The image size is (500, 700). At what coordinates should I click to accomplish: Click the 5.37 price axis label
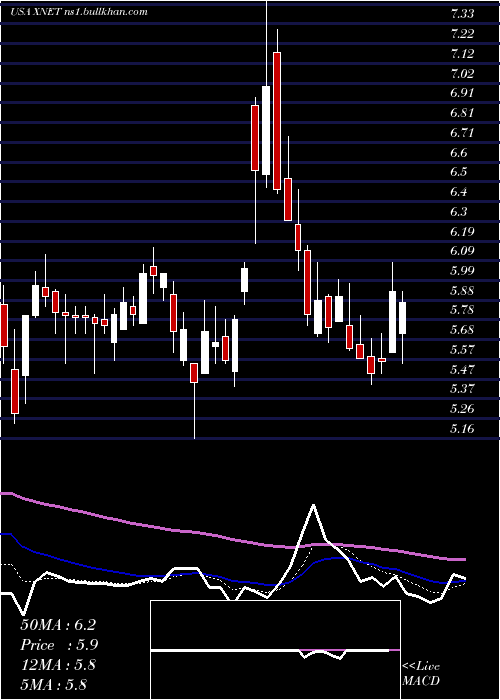(462, 389)
